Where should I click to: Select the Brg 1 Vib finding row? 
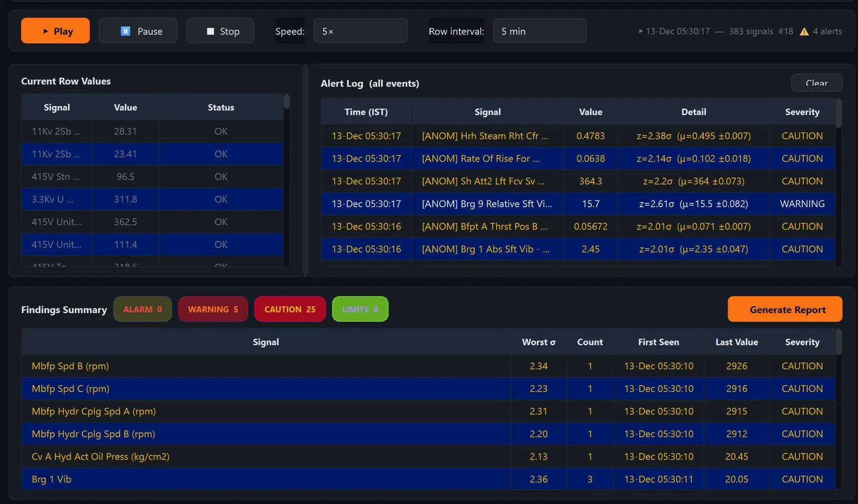coord(428,479)
